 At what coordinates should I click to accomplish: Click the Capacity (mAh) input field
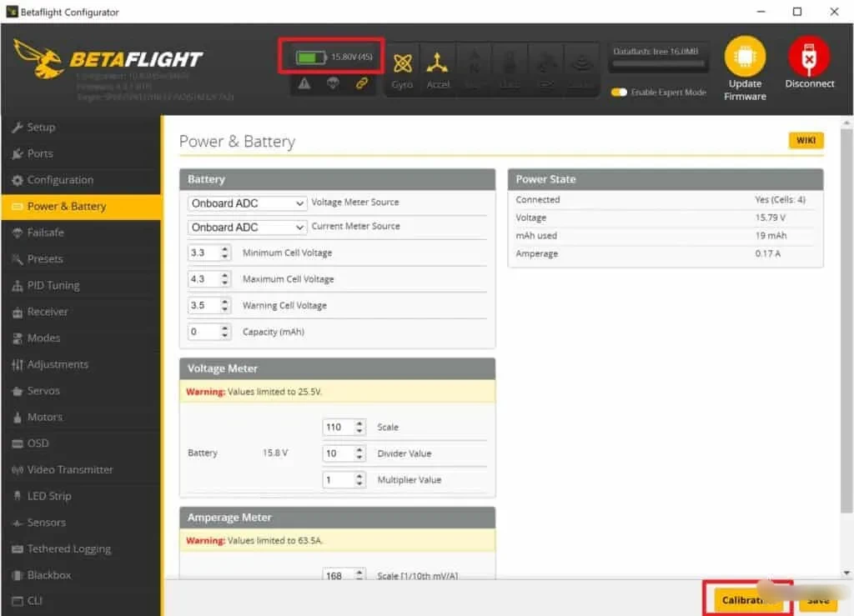pos(209,332)
